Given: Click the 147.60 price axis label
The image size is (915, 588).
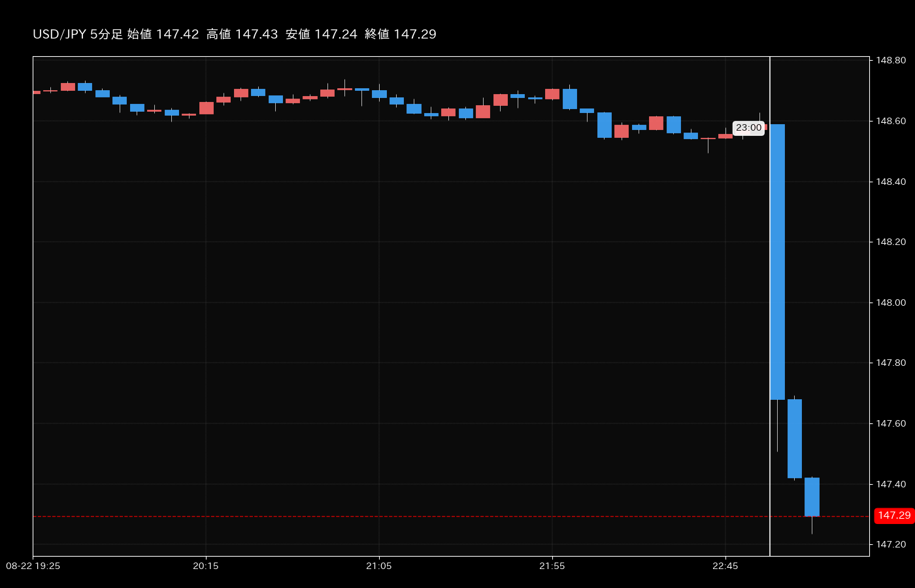Looking at the screenshot, I should pyautogui.click(x=891, y=423).
